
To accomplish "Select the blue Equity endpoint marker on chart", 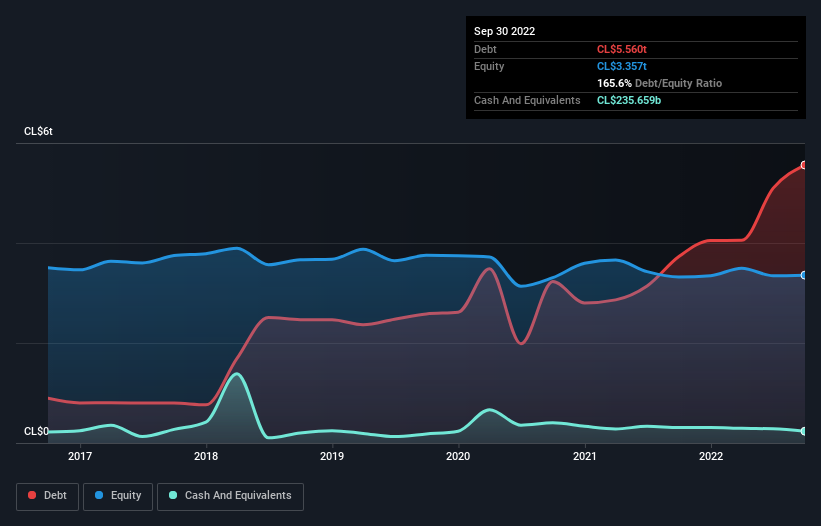I will 804,275.
